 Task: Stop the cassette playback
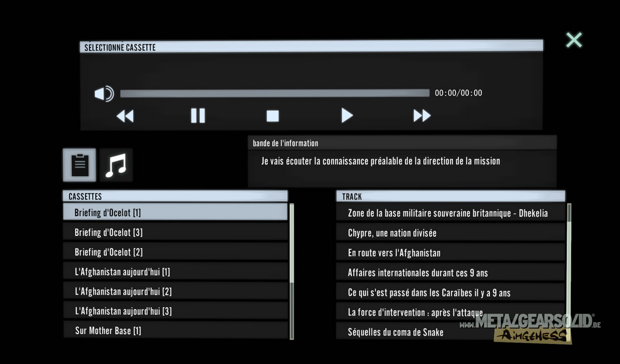point(273,116)
